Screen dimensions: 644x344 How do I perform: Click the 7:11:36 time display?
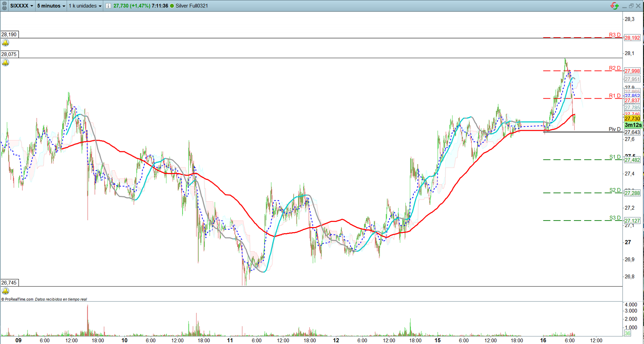160,6
